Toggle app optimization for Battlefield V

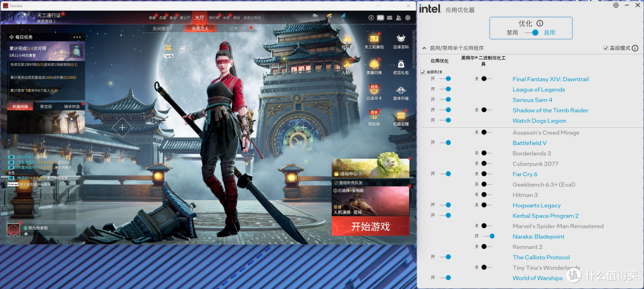[x=445, y=143]
